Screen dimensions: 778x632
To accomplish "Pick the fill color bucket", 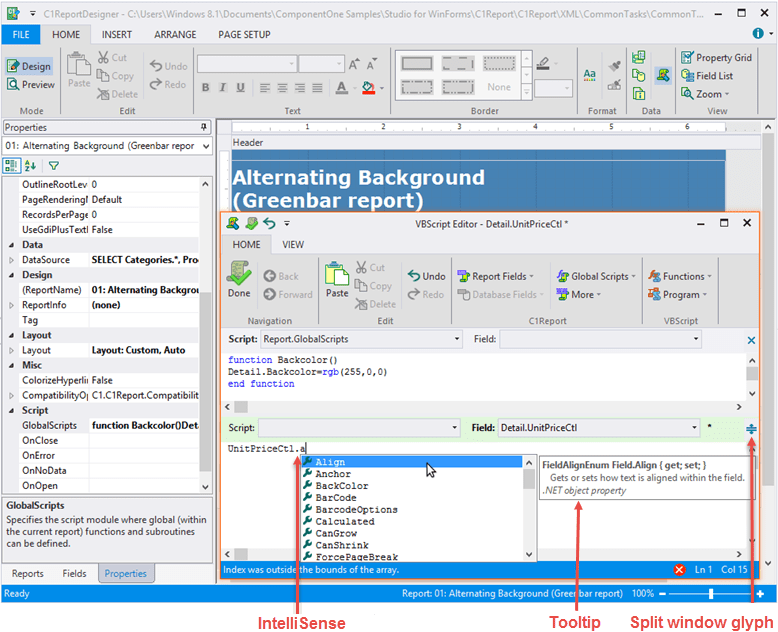I will [x=368, y=88].
